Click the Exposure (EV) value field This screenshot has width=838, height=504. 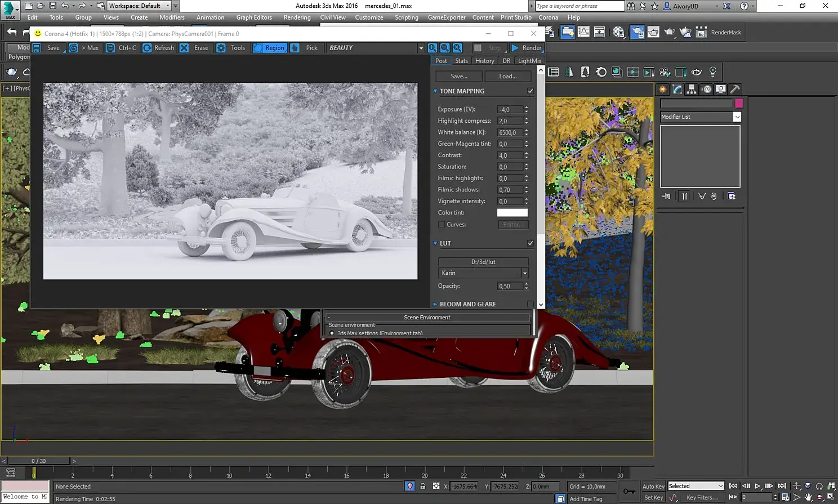509,109
